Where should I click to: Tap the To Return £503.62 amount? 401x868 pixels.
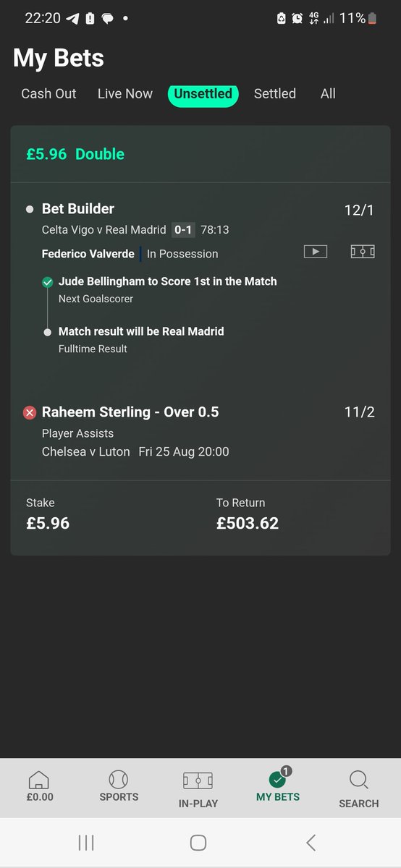click(248, 522)
